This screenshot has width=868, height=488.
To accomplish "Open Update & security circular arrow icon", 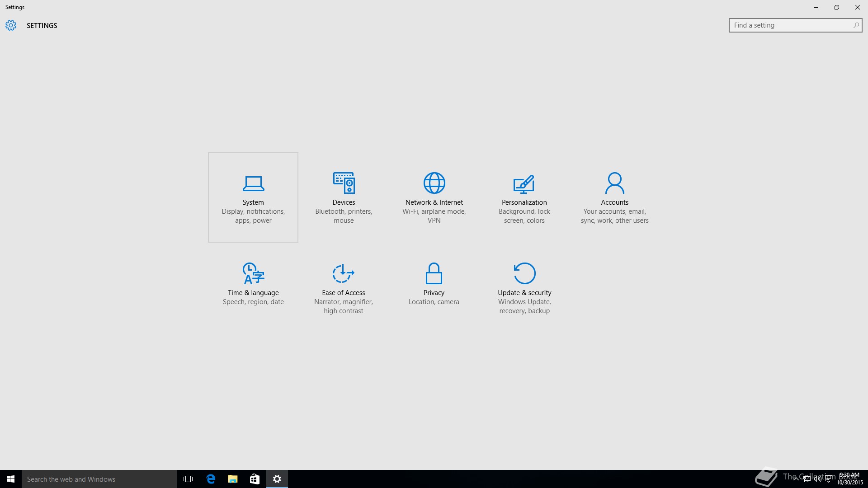I will click(x=524, y=273).
